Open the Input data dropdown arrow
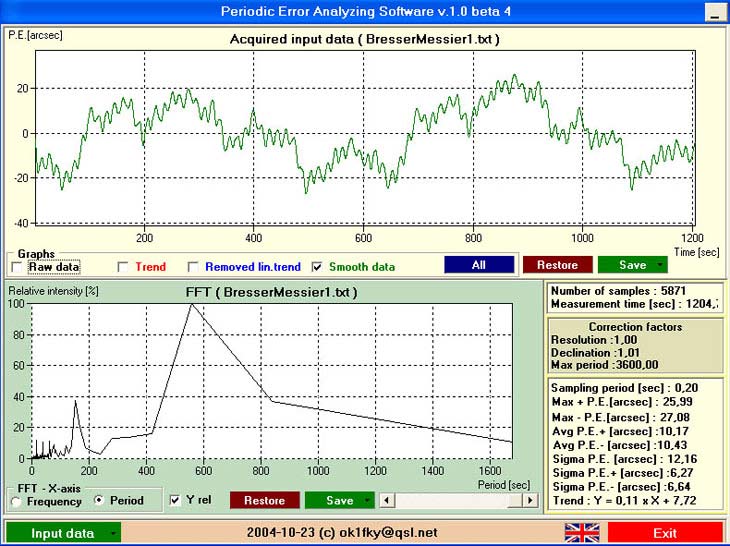Image resolution: width=730 pixels, height=546 pixels. click(x=113, y=533)
